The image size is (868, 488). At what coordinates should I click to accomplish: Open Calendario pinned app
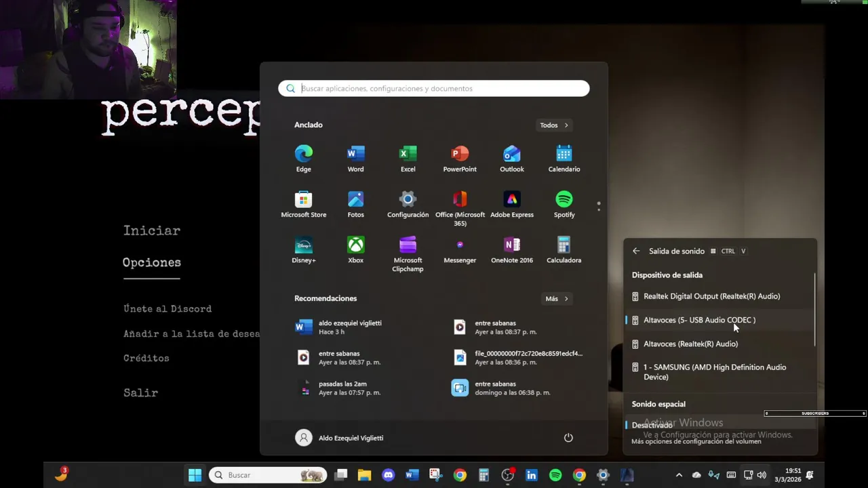564,159
